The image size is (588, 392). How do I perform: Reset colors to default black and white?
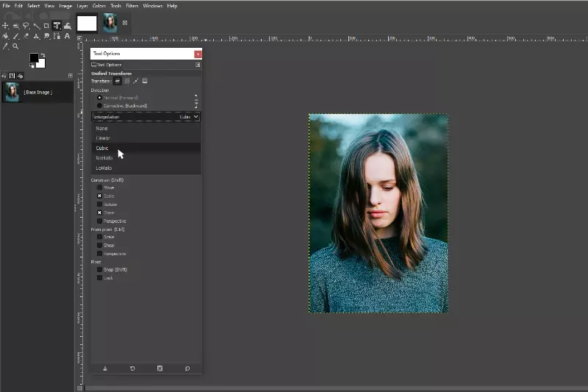pos(32,65)
